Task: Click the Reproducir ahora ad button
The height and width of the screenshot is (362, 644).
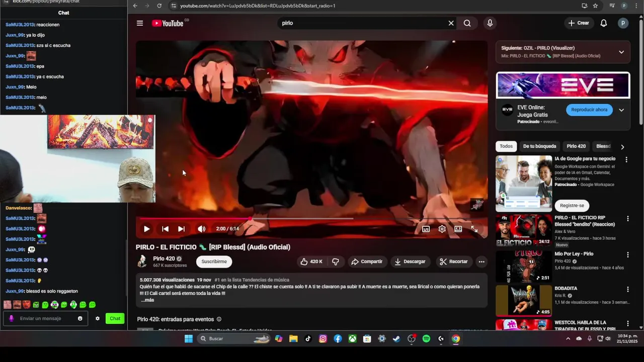Action: click(x=589, y=110)
